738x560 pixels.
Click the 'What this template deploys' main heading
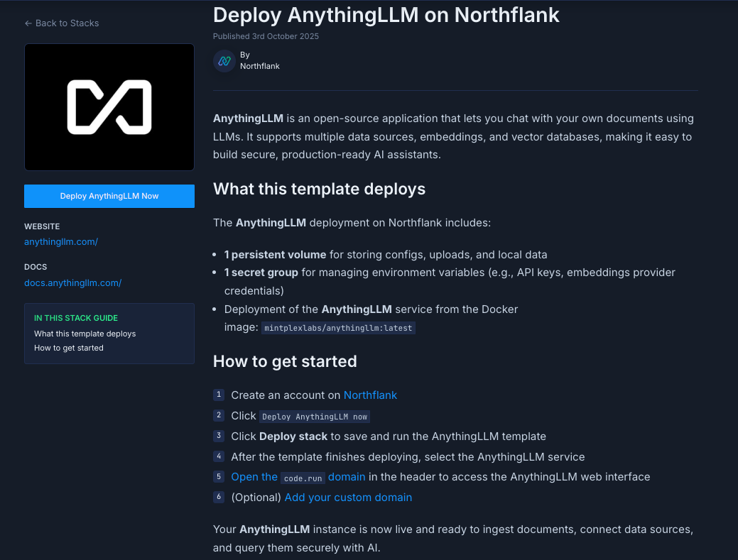click(x=319, y=189)
